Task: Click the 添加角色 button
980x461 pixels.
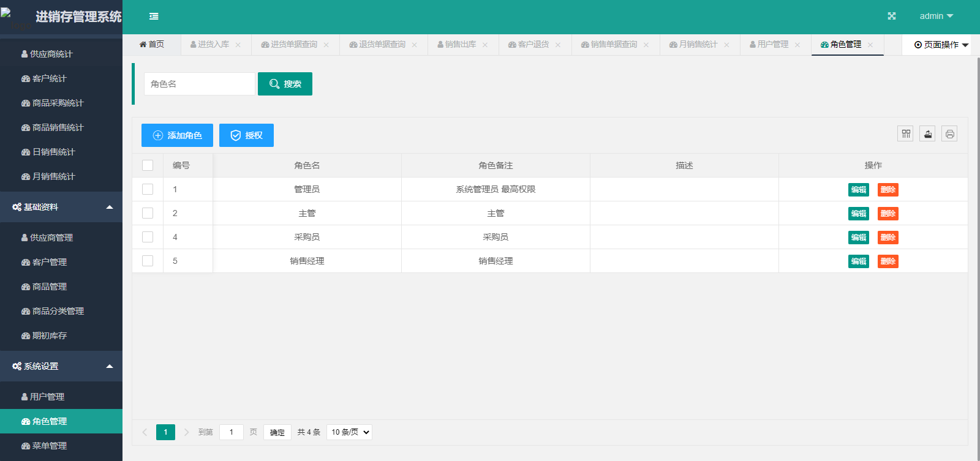Action: point(177,135)
